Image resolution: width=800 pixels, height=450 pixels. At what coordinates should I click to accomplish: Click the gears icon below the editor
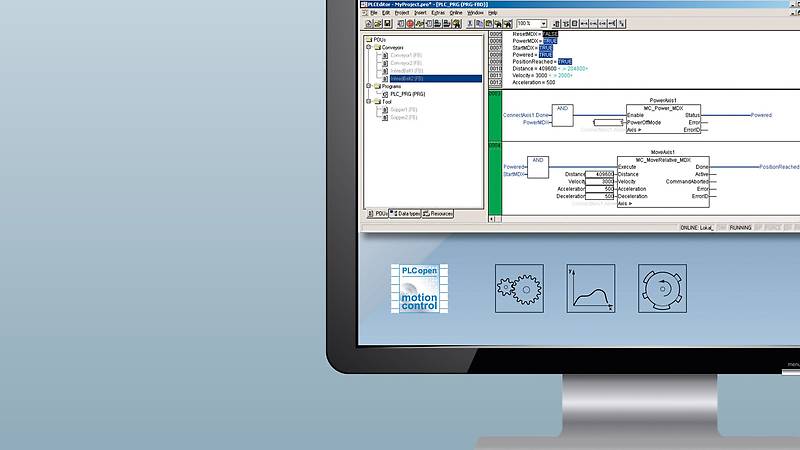click(519, 289)
